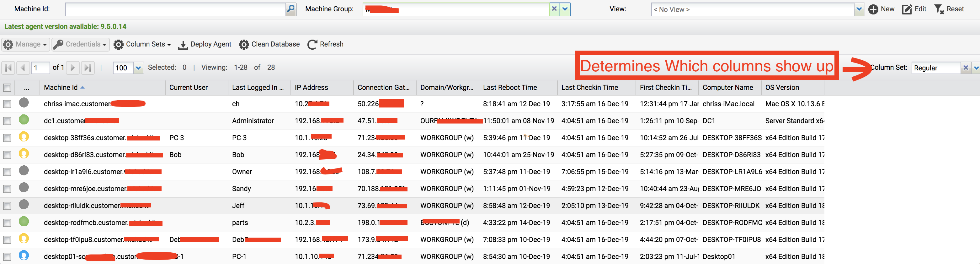980x264 pixels.
Task: Check the desktop-38ff36s row checkbox
Action: [x=7, y=138]
